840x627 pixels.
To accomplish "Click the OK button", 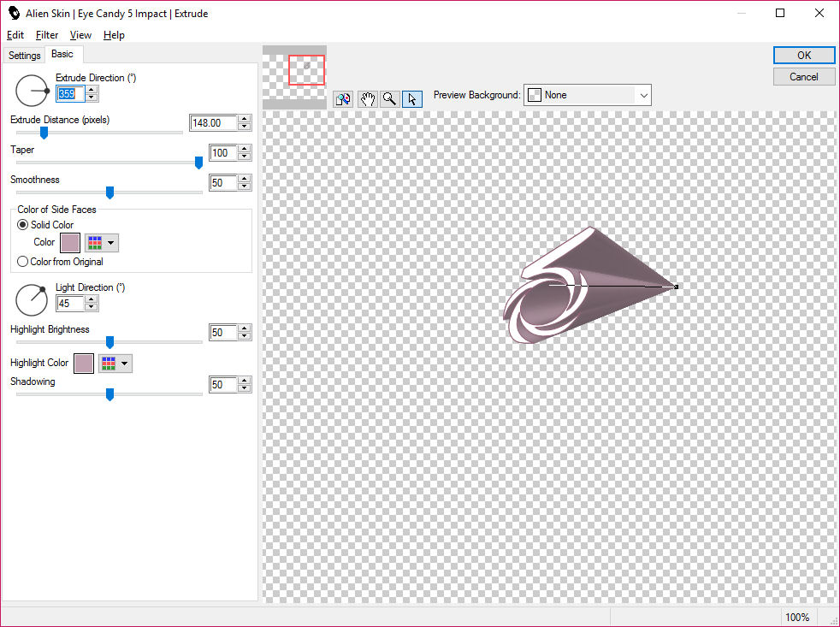I will click(x=803, y=56).
